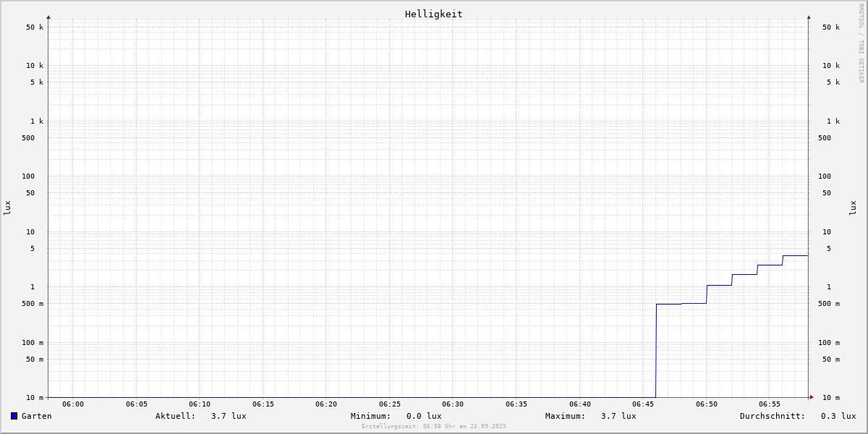The image size is (868, 434).
Task: Click the right axis 500 m label
Action: coord(829,304)
